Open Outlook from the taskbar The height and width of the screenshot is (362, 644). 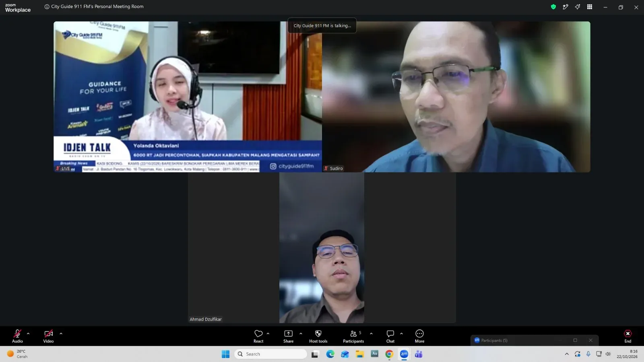click(x=345, y=354)
